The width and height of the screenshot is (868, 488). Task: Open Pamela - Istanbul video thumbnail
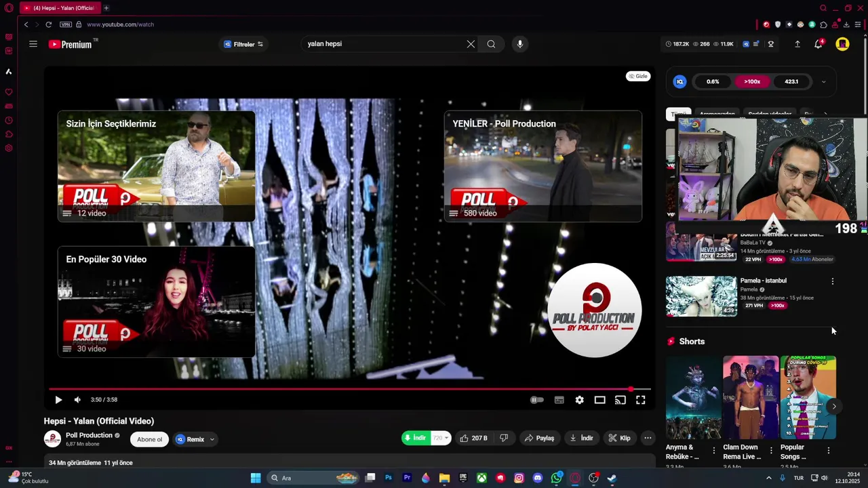tap(701, 296)
